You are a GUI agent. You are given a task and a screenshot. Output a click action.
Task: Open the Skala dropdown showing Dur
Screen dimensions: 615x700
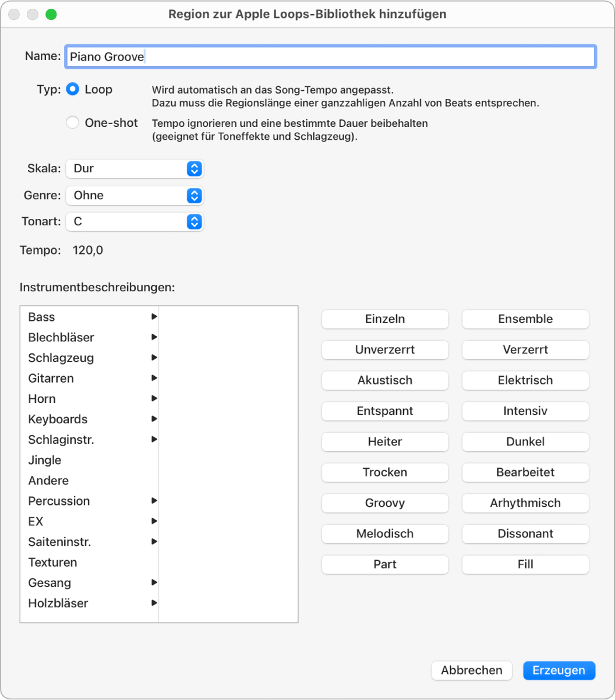tap(135, 169)
